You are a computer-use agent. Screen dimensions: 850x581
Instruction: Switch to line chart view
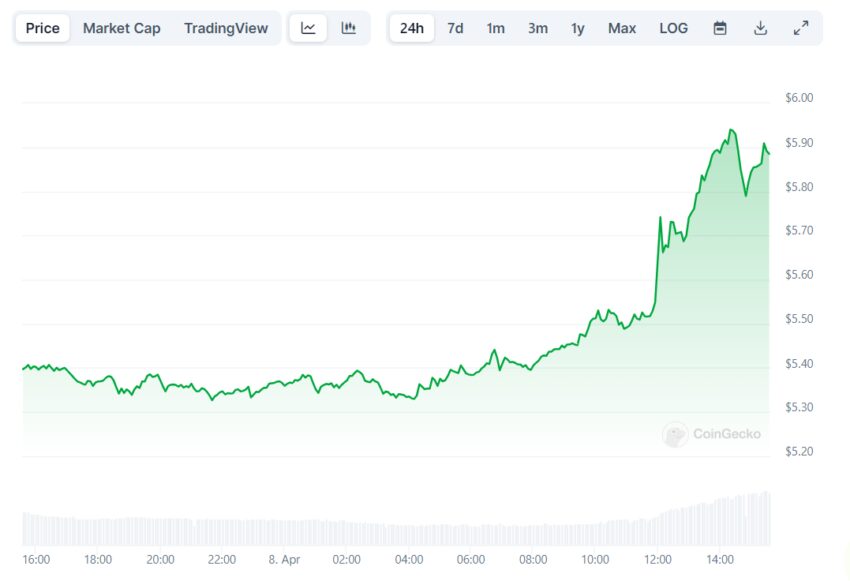(x=308, y=28)
